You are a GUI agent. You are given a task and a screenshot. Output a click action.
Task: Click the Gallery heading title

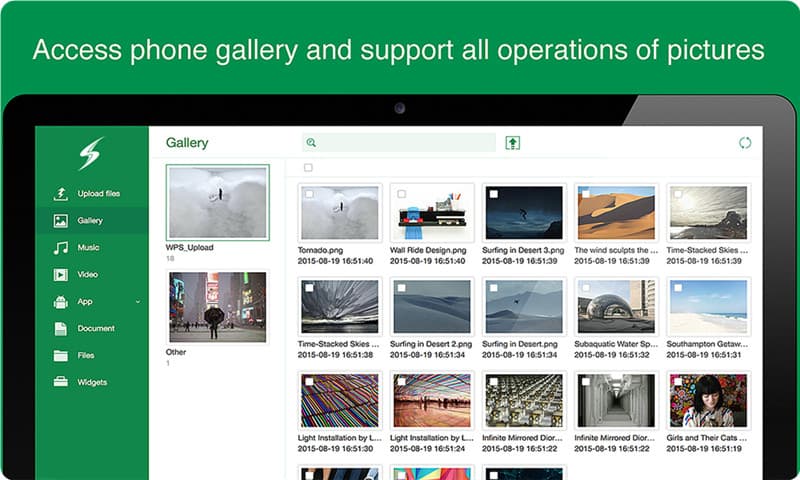pos(187,143)
